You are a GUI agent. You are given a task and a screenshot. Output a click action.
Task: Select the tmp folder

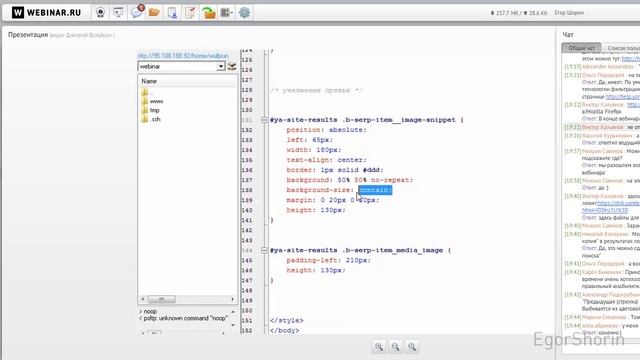point(151,110)
